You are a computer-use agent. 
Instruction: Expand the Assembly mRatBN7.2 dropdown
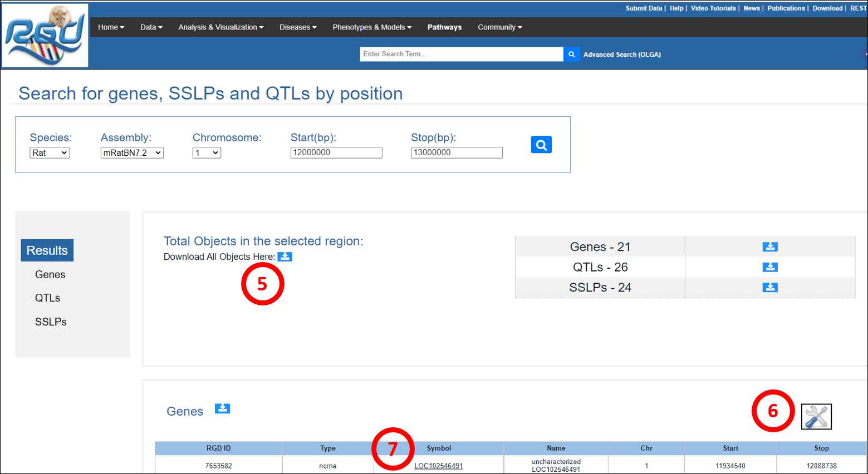click(132, 152)
